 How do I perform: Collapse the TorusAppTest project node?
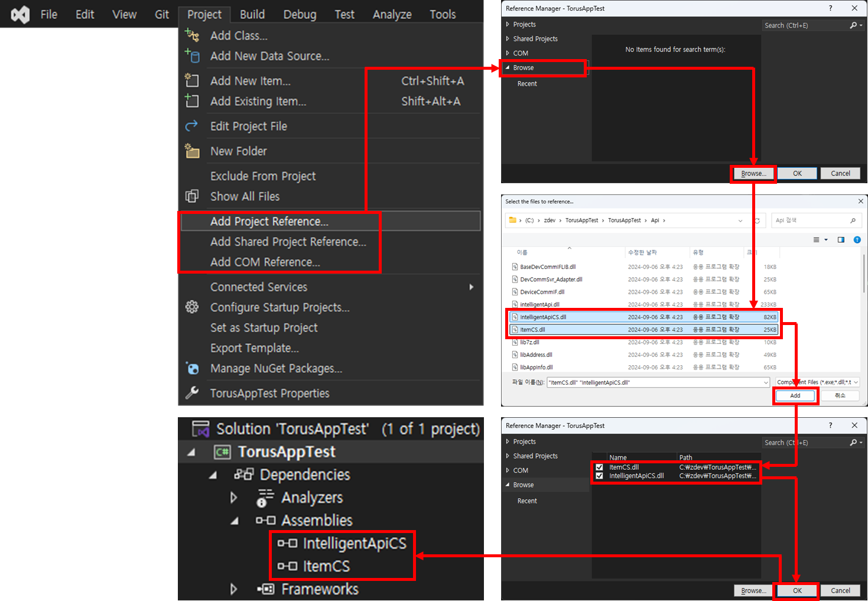(191, 452)
